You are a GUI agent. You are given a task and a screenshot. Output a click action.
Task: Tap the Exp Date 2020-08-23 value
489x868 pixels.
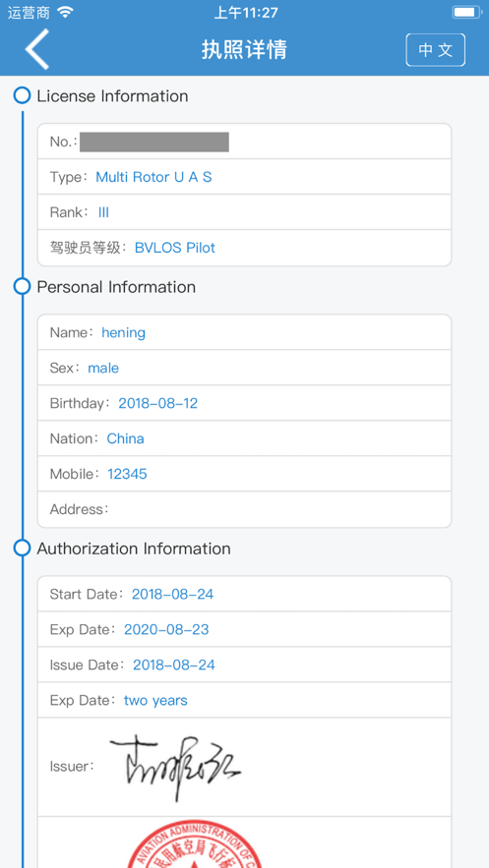166,629
